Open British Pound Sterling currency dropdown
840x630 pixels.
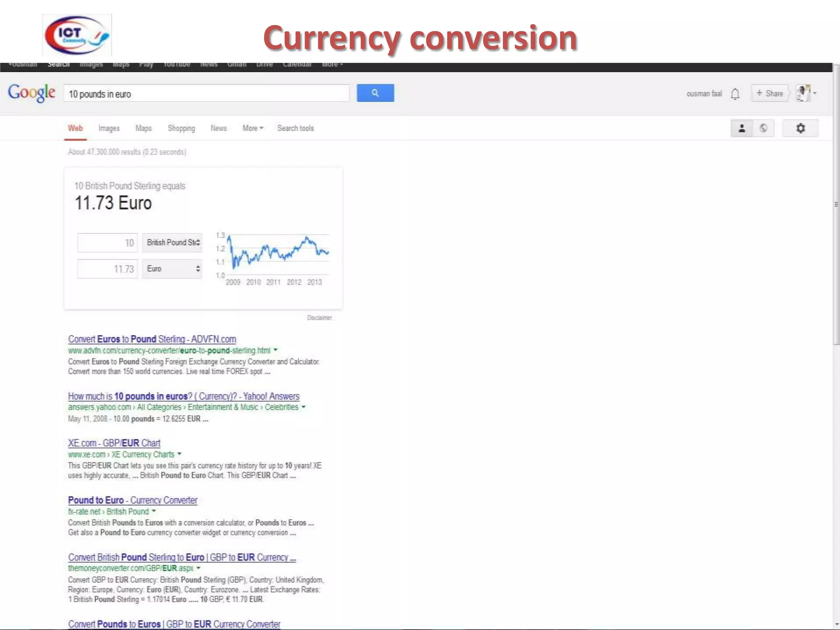[172, 242]
